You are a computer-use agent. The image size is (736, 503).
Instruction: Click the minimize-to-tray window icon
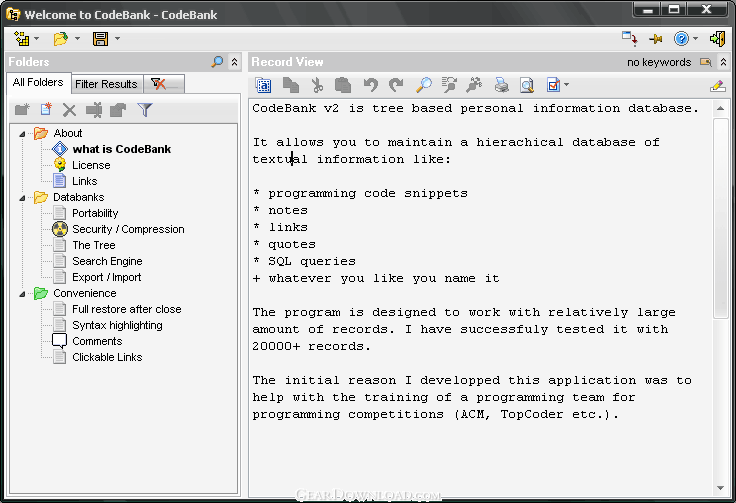(x=629, y=38)
